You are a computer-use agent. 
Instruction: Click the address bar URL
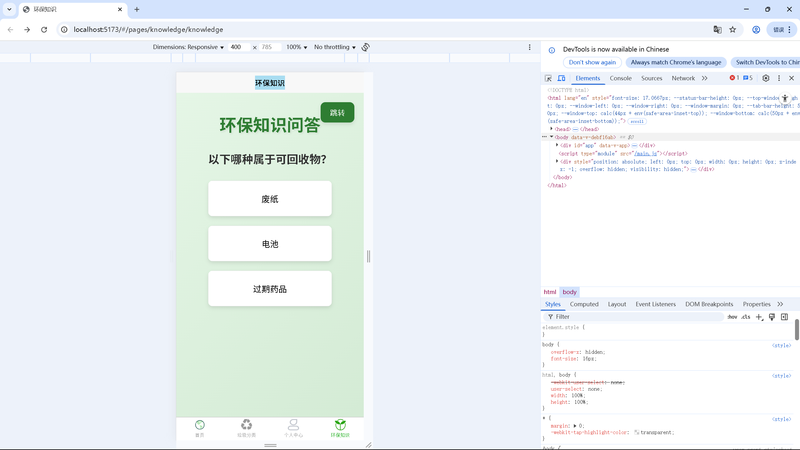(x=148, y=30)
